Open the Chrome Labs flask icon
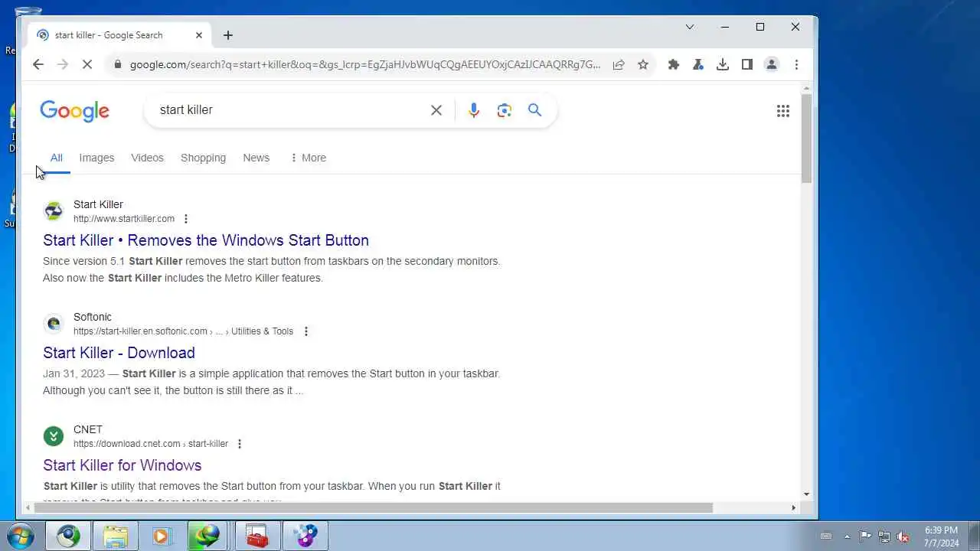This screenshot has height=551, width=980. click(x=698, y=65)
